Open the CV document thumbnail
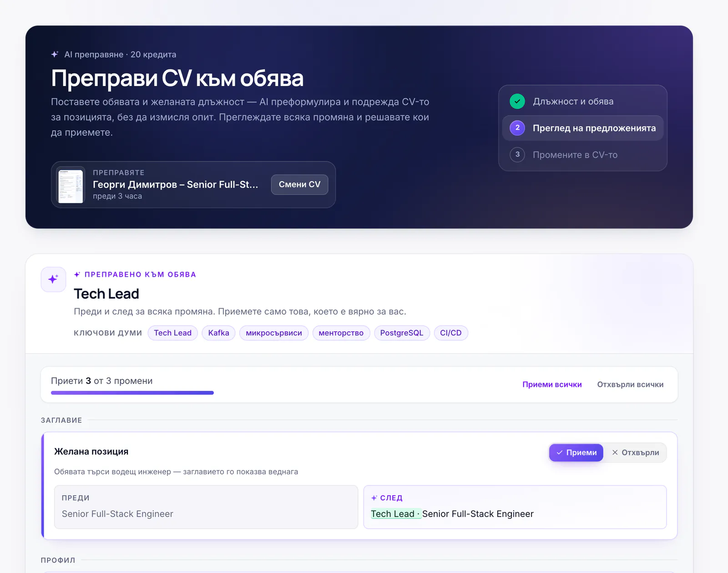The width and height of the screenshot is (728, 573). [71, 186]
